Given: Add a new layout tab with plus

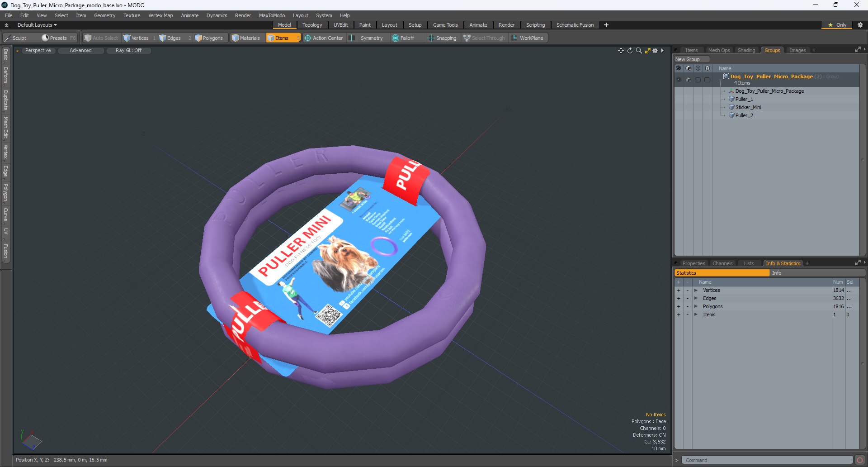Looking at the screenshot, I should pos(606,25).
